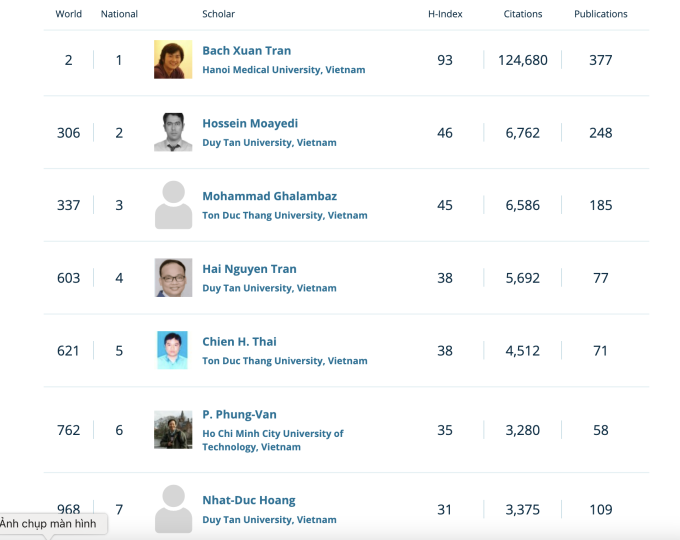
Task: Click the H-Index column header
Action: pos(444,14)
